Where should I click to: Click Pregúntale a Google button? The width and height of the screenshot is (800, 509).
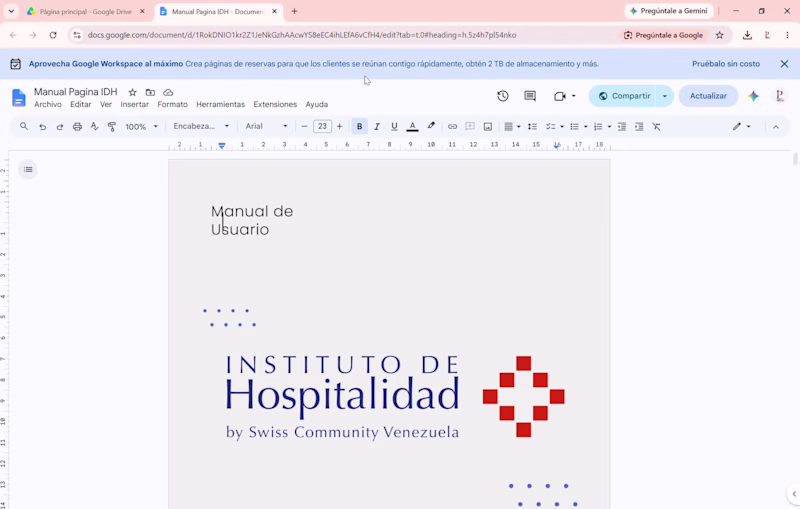pos(664,35)
